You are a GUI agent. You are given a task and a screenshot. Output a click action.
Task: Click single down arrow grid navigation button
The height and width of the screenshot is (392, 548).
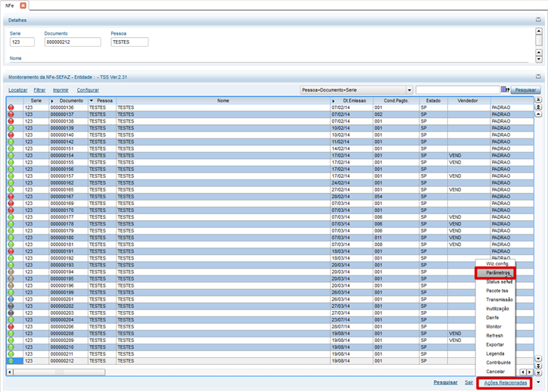tap(539, 359)
